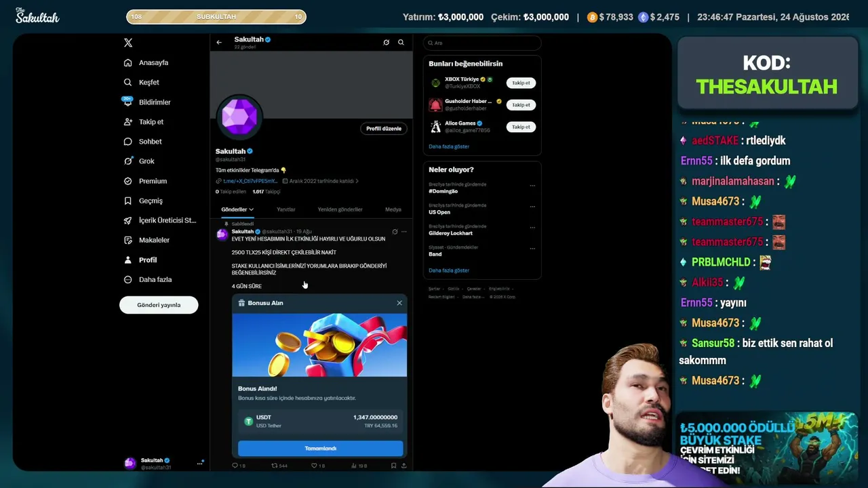
Task: Click the Tamamlandı button
Action: 320,449
